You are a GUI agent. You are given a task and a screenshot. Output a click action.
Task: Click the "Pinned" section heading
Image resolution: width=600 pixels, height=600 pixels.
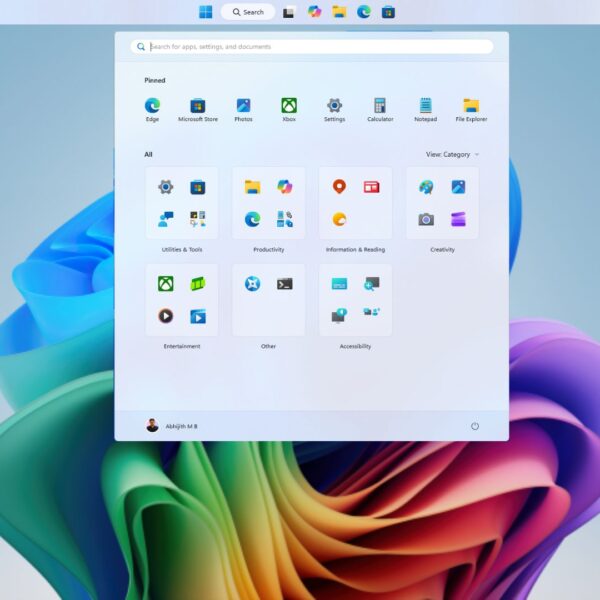155,80
